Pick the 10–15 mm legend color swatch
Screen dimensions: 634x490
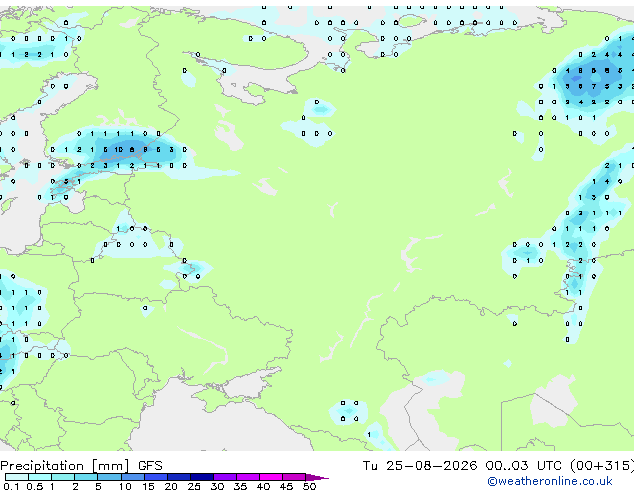click(x=132, y=477)
